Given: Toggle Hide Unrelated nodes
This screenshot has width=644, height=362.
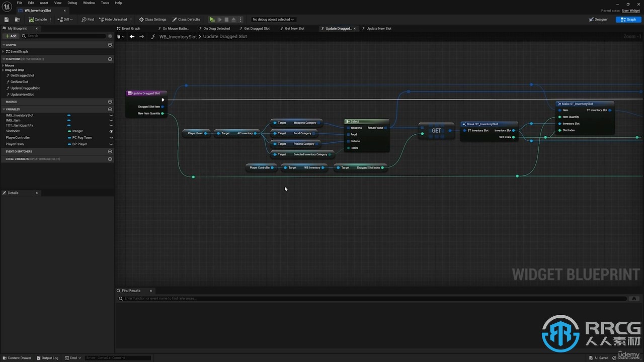Looking at the screenshot, I should pyautogui.click(x=113, y=20).
